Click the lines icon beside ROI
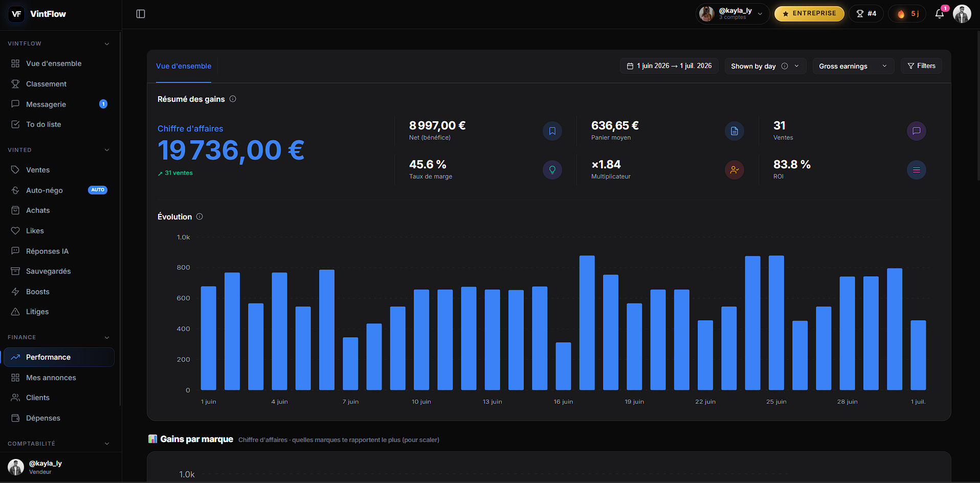Viewport: 980px width, 483px height. point(917,170)
